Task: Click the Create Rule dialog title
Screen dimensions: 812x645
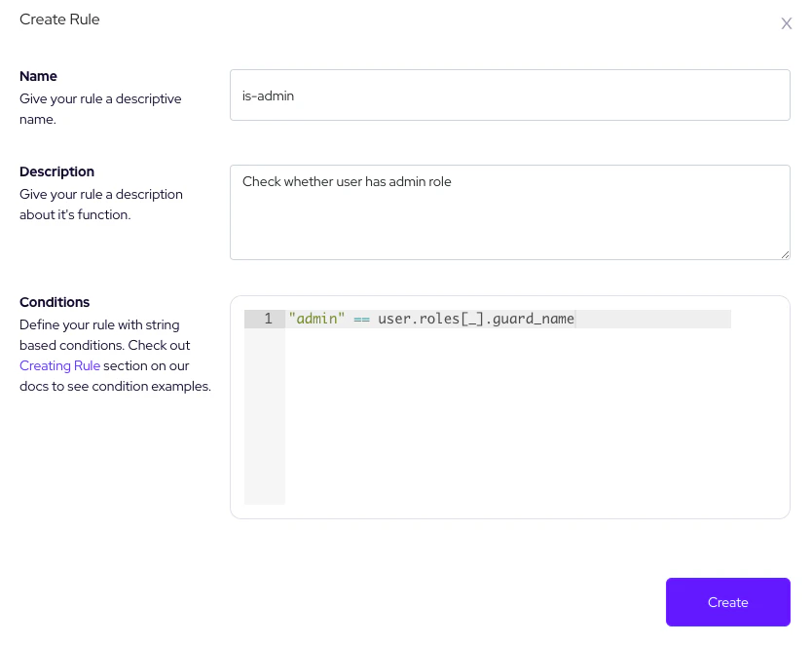Action: pos(59,19)
